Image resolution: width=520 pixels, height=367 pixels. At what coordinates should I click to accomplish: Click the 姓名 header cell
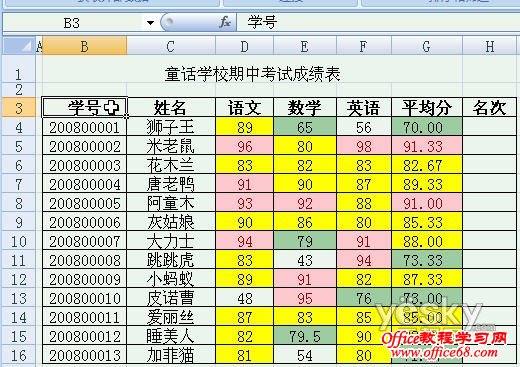tap(171, 107)
